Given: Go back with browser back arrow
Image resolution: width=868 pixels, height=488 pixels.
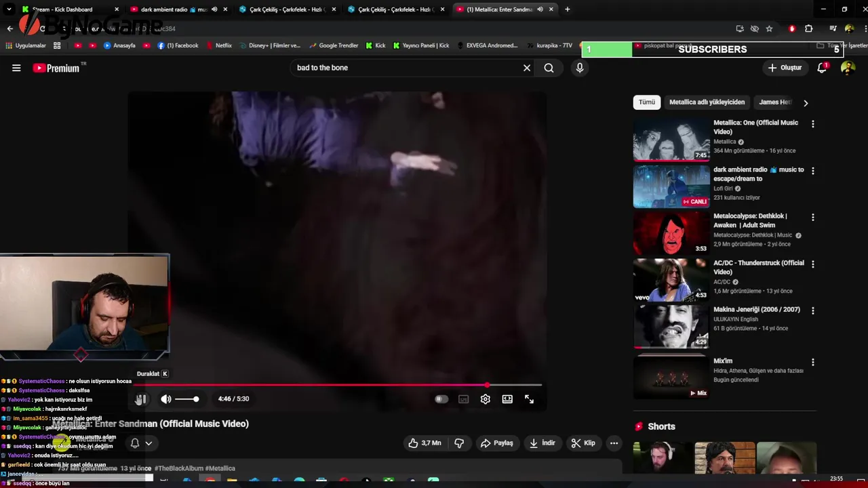Looking at the screenshot, I should pyautogui.click(x=10, y=28).
